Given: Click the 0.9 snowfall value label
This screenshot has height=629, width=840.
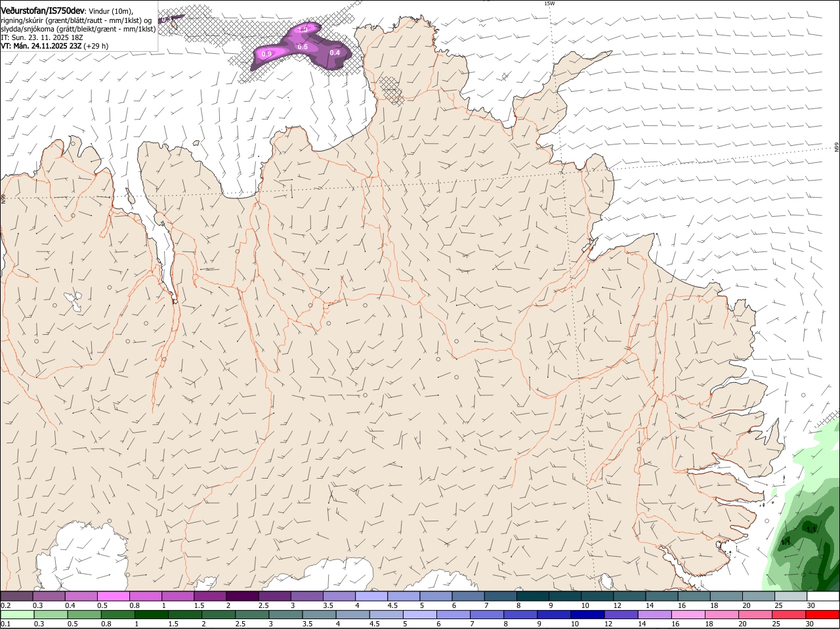Looking at the screenshot, I should pos(266,54).
